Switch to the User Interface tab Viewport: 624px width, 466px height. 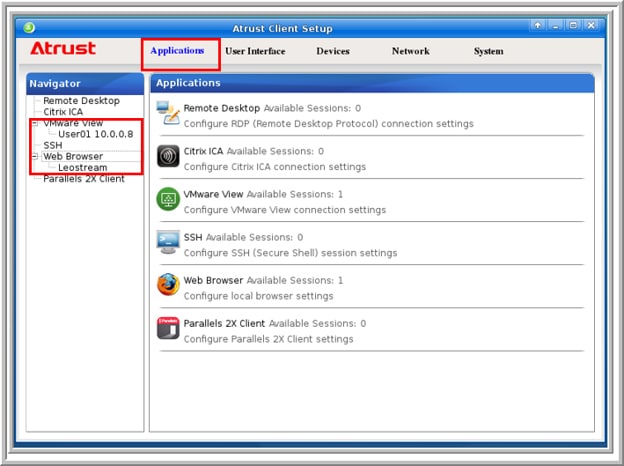click(x=255, y=51)
